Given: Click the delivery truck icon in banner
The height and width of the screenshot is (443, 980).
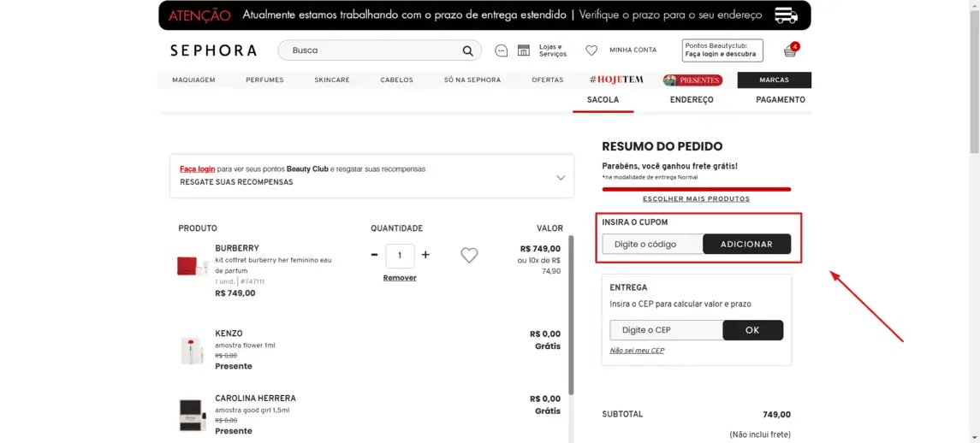Looking at the screenshot, I should [787, 15].
